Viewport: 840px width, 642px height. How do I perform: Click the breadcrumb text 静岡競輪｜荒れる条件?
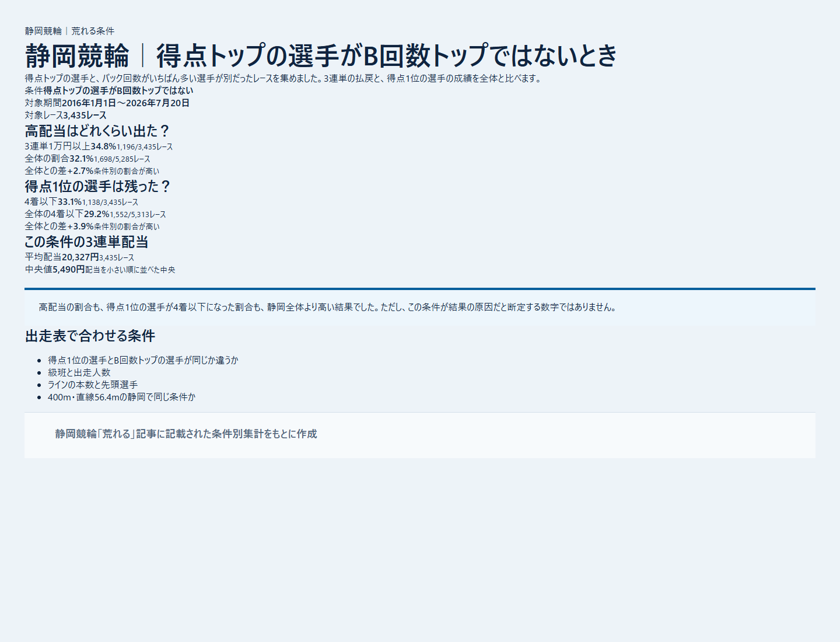pyautogui.click(x=69, y=31)
